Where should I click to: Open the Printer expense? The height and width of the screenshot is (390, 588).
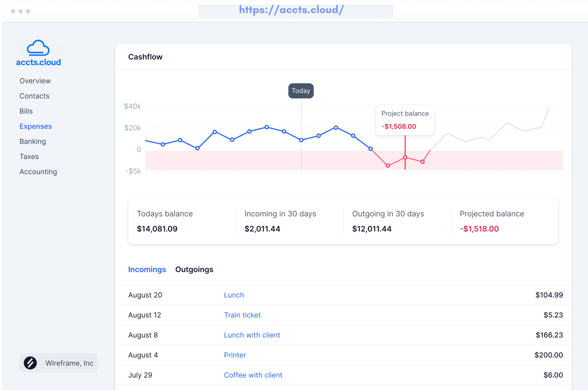click(235, 355)
